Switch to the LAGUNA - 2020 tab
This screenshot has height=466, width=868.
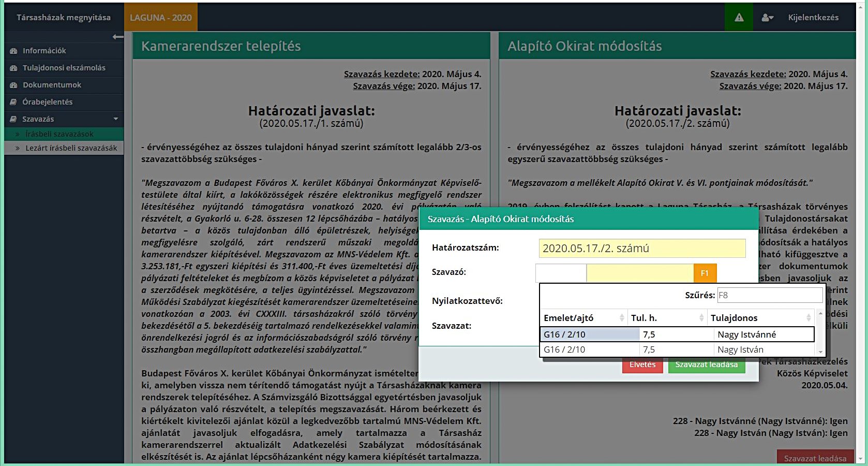click(x=160, y=18)
